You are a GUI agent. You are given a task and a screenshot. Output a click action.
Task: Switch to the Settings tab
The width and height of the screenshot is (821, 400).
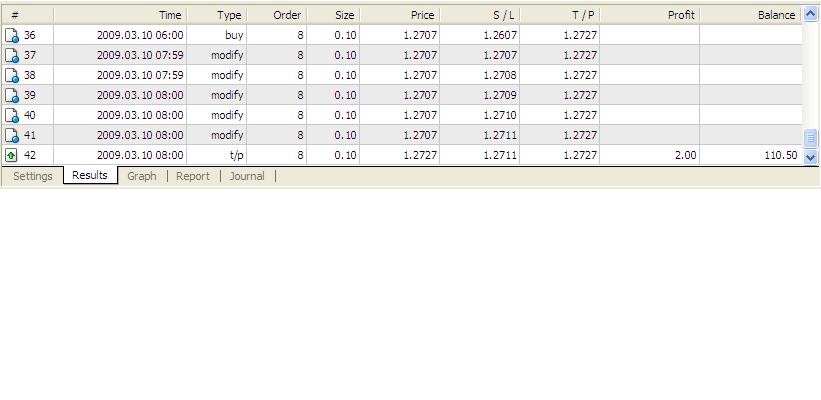pyautogui.click(x=32, y=176)
